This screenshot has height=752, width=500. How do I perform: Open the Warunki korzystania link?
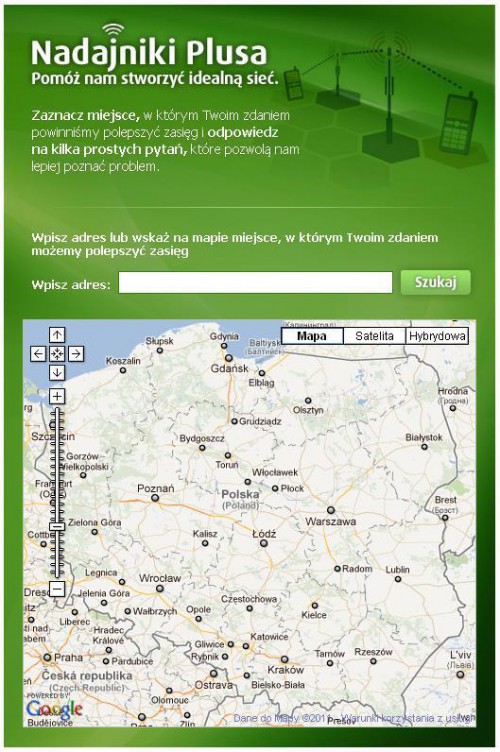(406, 718)
